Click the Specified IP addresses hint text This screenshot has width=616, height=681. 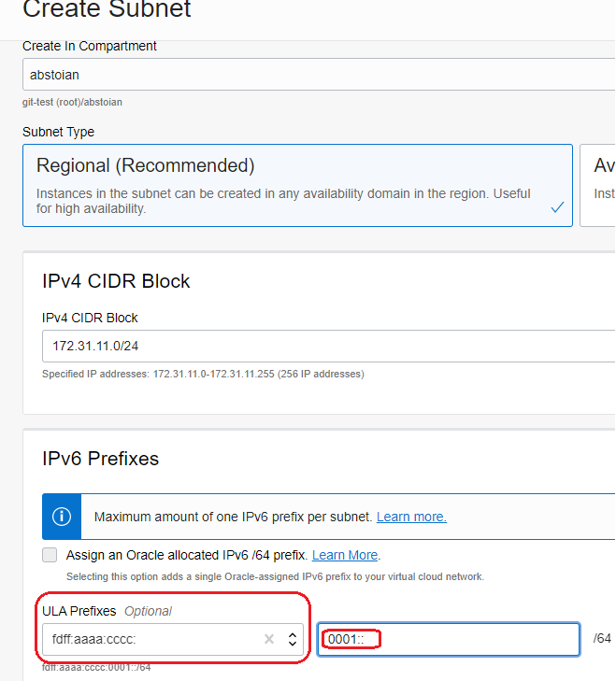click(x=203, y=374)
